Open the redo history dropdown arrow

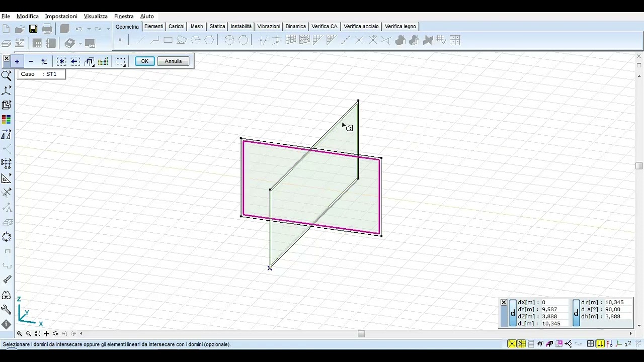click(x=108, y=29)
